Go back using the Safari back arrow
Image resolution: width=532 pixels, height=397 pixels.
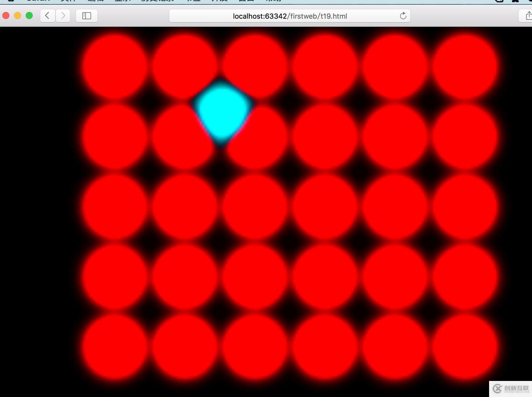pos(48,16)
